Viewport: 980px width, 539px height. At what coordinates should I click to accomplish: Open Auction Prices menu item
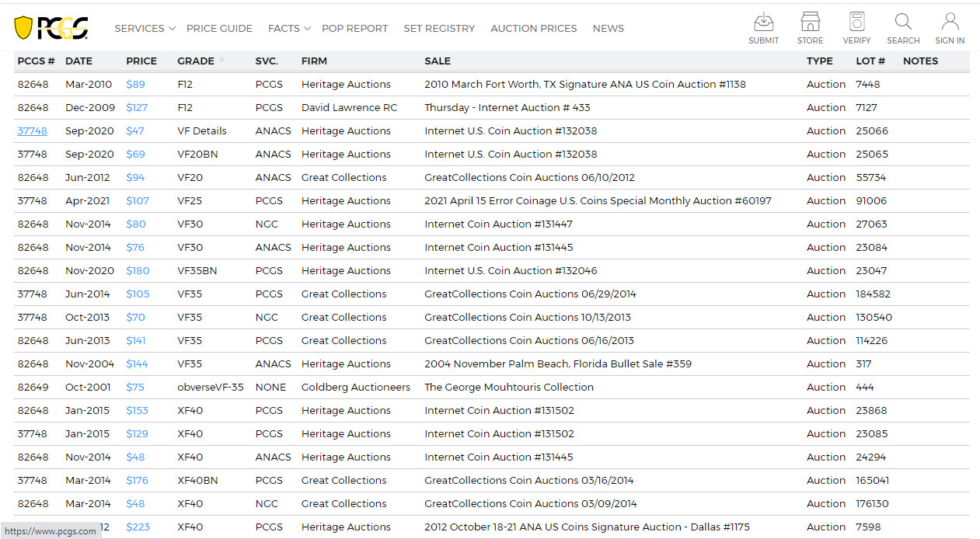(x=533, y=28)
